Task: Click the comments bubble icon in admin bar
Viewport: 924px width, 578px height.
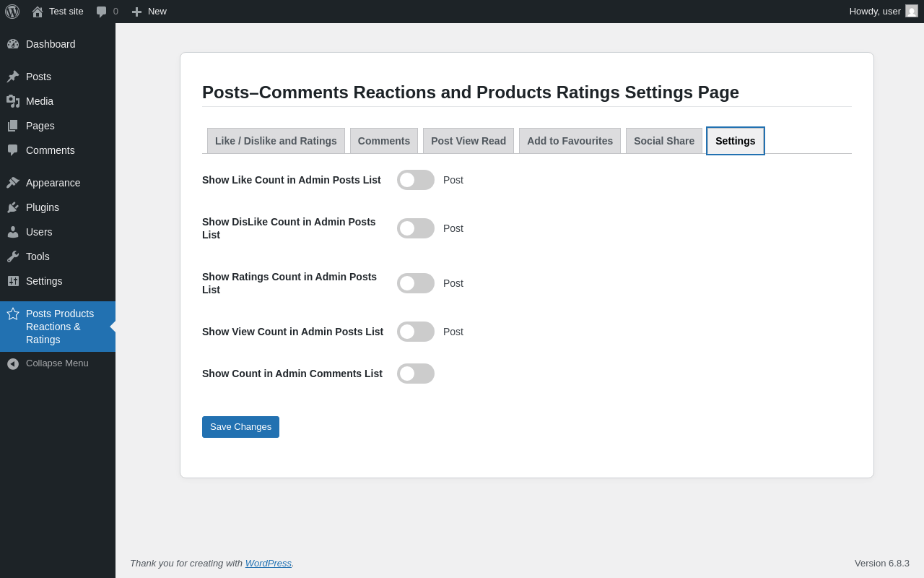Action: (x=102, y=12)
